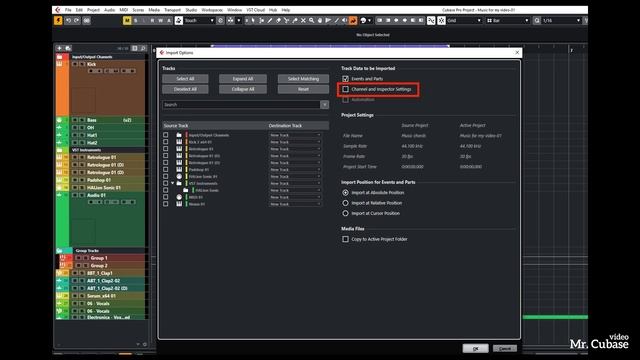Select the Erase tool in toolbar
Screen dimensions: 640x360
coord(278,20)
